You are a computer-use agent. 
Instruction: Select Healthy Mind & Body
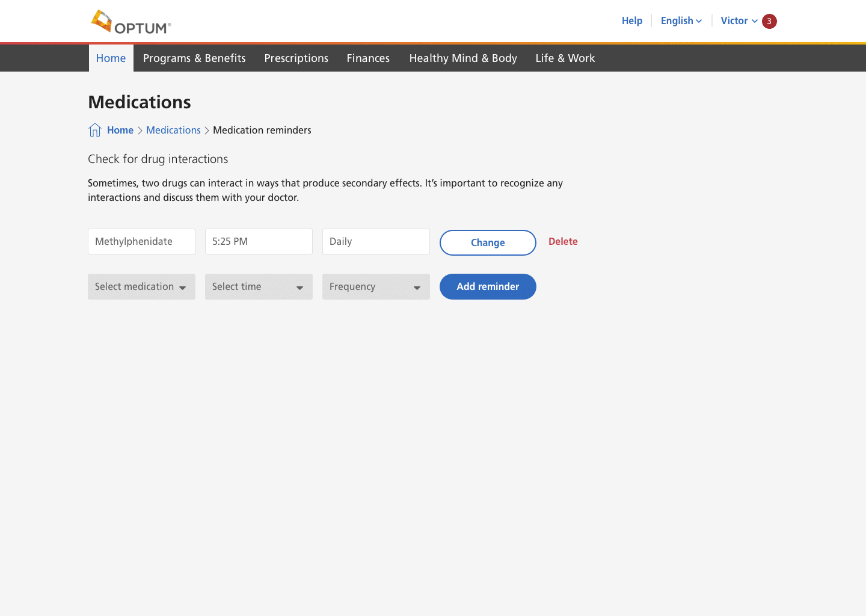pyautogui.click(x=463, y=58)
